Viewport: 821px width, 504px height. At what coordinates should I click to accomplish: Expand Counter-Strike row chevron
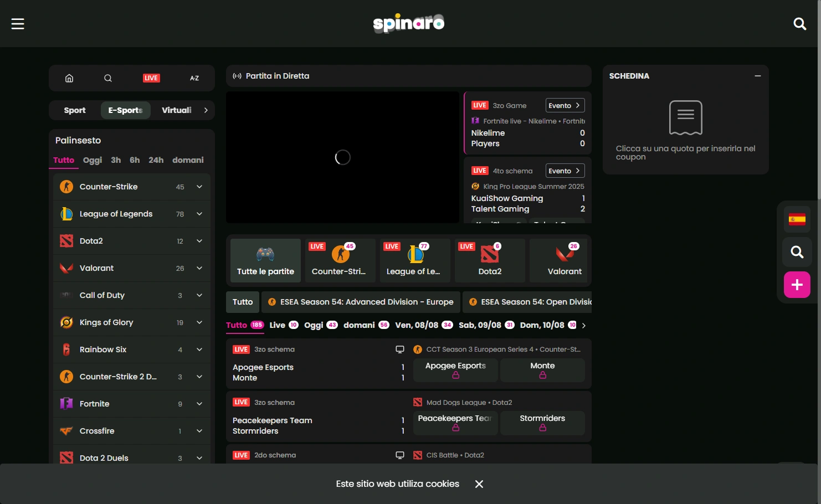point(199,187)
